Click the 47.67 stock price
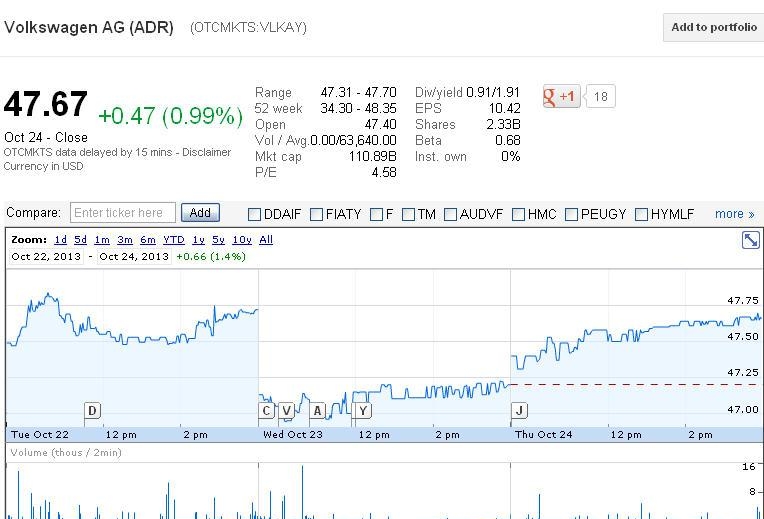This screenshot has height=519, width=764. tap(46, 104)
